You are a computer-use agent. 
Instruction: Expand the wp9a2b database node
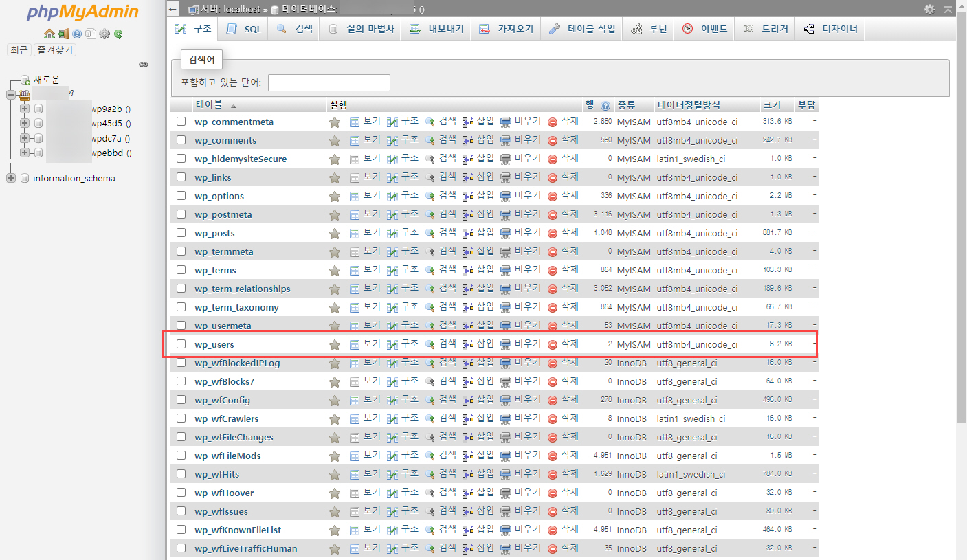coord(25,109)
